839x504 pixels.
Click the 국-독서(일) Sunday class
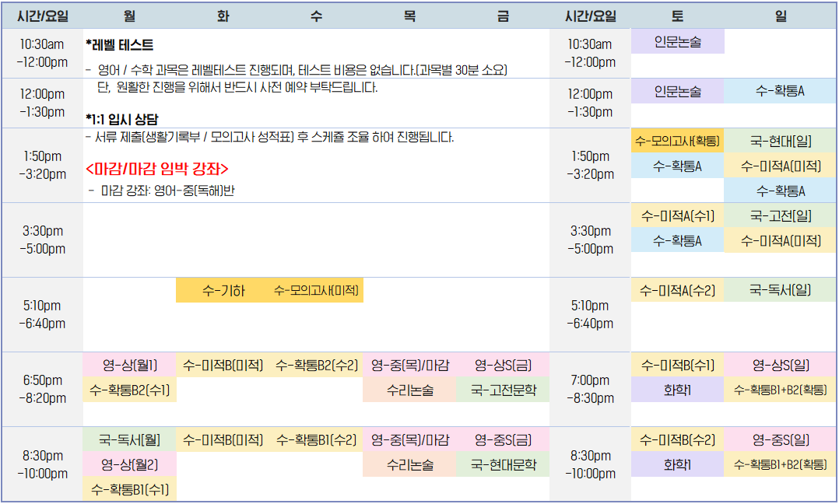[780, 290]
